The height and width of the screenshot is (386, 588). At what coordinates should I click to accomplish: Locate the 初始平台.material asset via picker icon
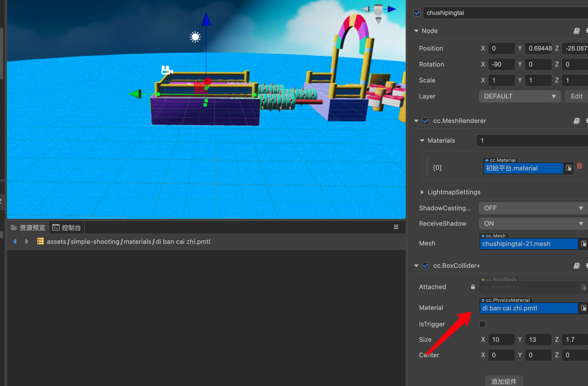coord(569,168)
